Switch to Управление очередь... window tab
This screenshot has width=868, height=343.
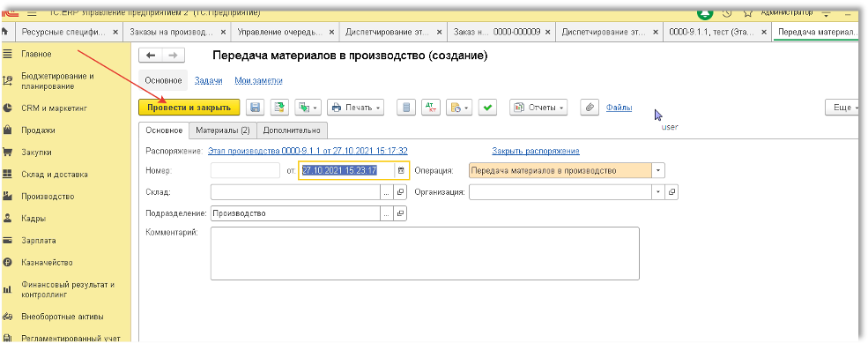coord(279,32)
